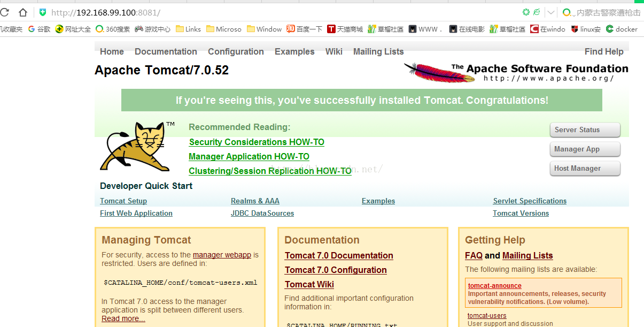Open the Realms & AAA link
Image resolution: width=644 pixels, height=327 pixels.
(255, 201)
